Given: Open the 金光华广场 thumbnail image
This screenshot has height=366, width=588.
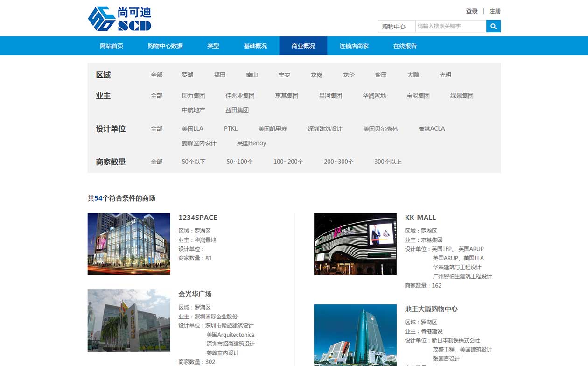Looking at the screenshot, I should [x=129, y=320].
